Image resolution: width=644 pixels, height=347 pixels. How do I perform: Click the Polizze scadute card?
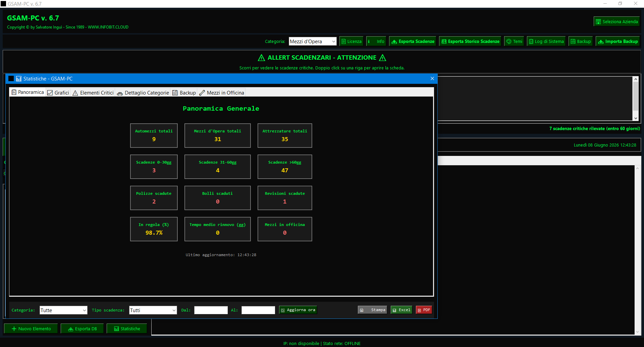click(x=154, y=198)
